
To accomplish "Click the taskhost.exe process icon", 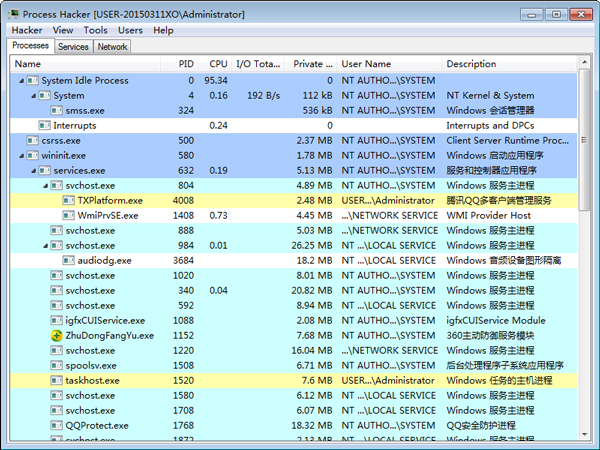I will [57, 380].
